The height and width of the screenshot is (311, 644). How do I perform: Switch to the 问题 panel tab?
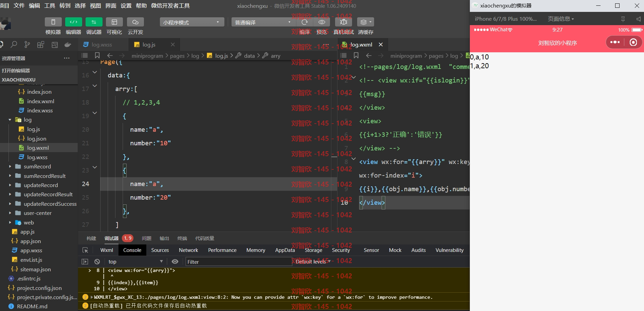(147, 238)
